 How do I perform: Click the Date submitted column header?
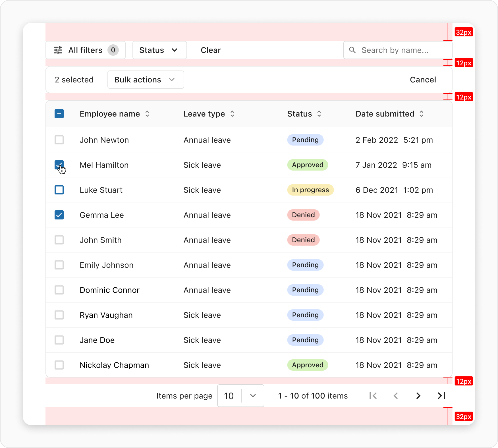pyautogui.click(x=385, y=114)
